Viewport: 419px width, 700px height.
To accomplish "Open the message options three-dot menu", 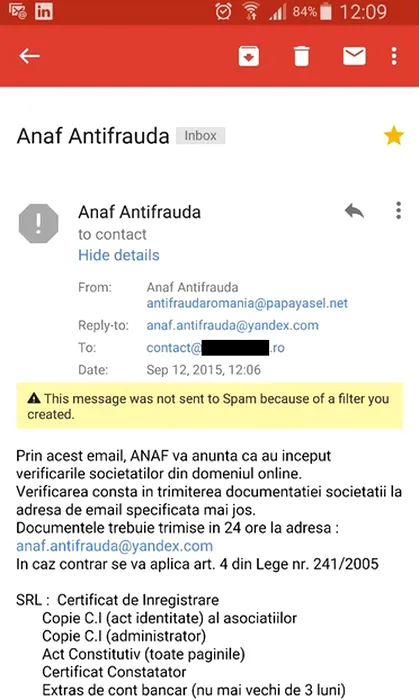I will pos(398,210).
